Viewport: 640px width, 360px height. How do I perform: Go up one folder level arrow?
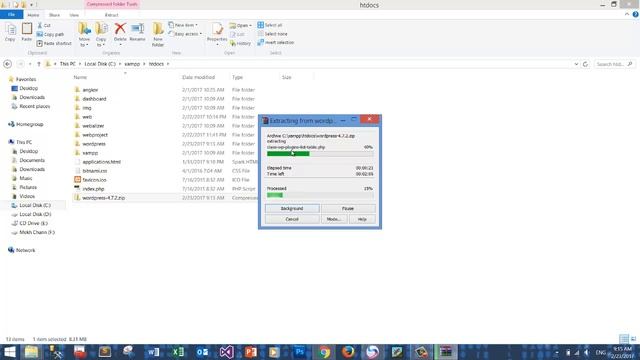tap(39, 64)
